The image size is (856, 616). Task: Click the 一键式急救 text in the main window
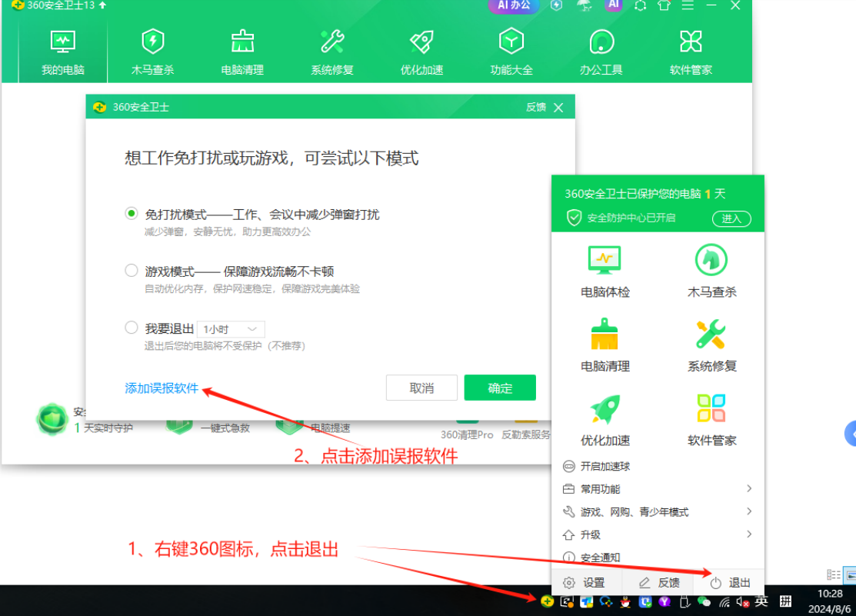click(x=225, y=428)
